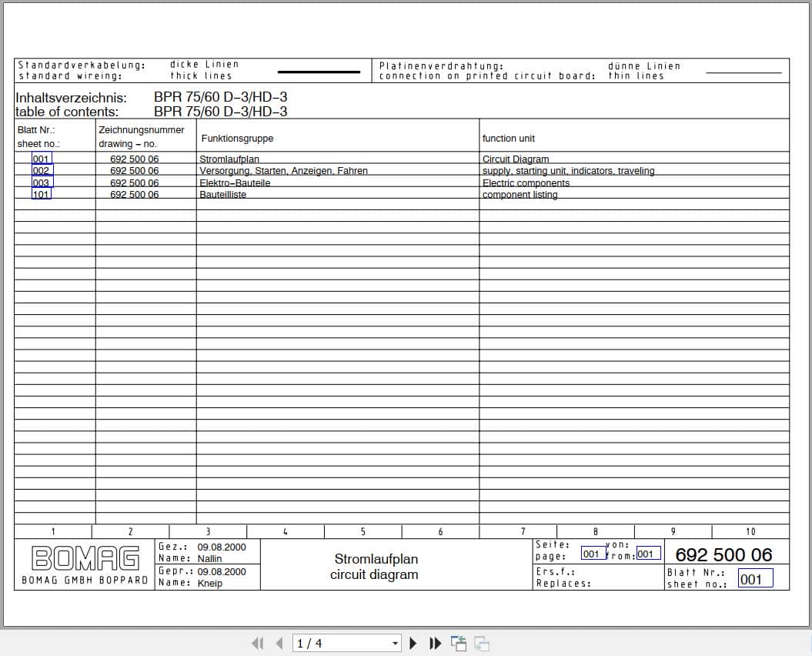The width and height of the screenshot is (812, 656).
Task: Click the 'Funktionsgruppe' column header
Action: click(237, 139)
